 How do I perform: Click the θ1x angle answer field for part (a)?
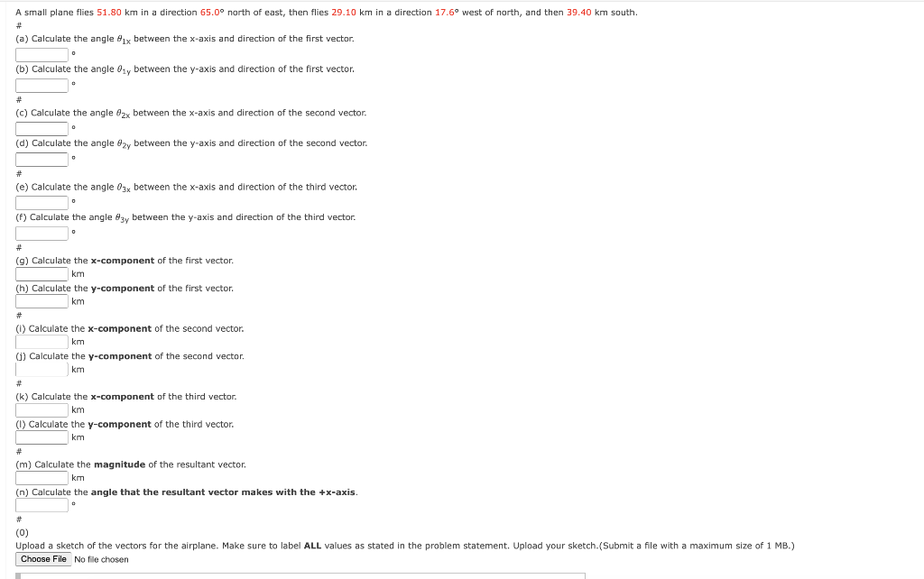point(42,55)
